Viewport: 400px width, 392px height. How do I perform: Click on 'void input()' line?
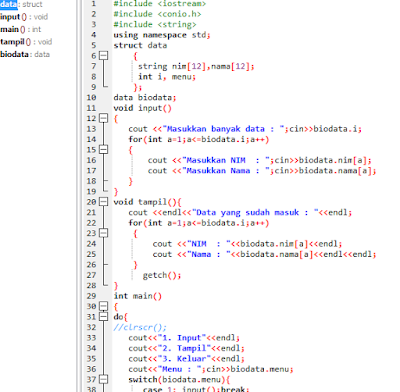[x=143, y=108]
